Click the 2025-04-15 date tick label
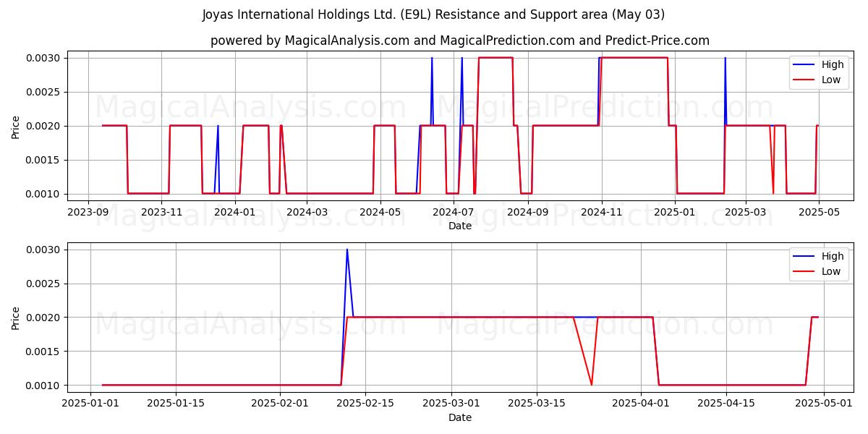This screenshot has height=434, width=868. coord(726,404)
